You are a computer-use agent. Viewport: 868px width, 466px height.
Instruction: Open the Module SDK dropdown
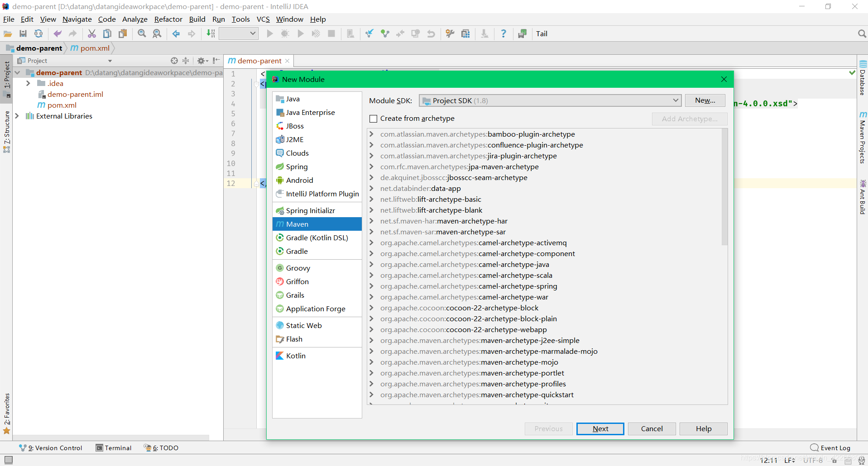(x=550, y=100)
